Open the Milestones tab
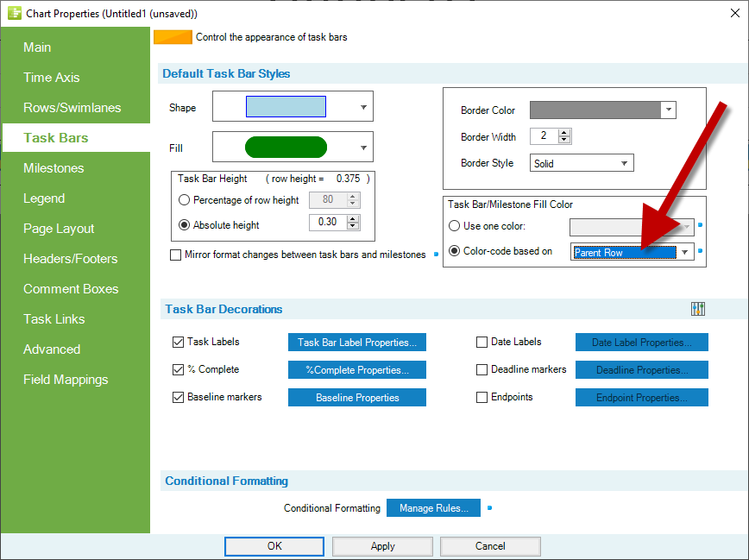749x560 pixels. point(53,168)
